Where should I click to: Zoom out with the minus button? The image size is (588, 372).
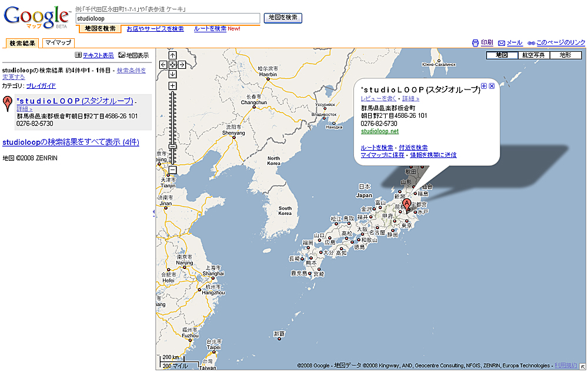point(172,170)
